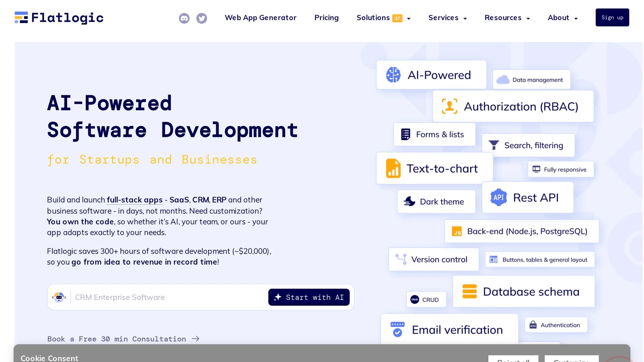Click the Fully responsive monitor icon

(x=536, y=169)
